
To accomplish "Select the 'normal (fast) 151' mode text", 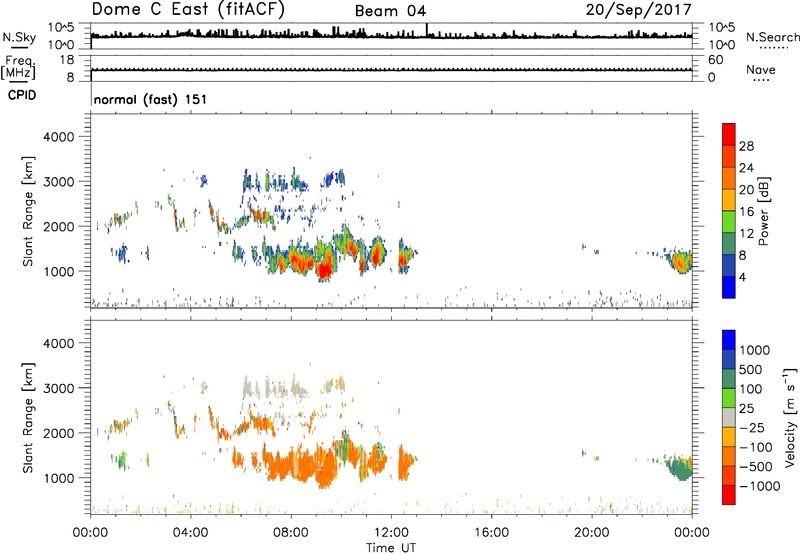I will 151,99.
